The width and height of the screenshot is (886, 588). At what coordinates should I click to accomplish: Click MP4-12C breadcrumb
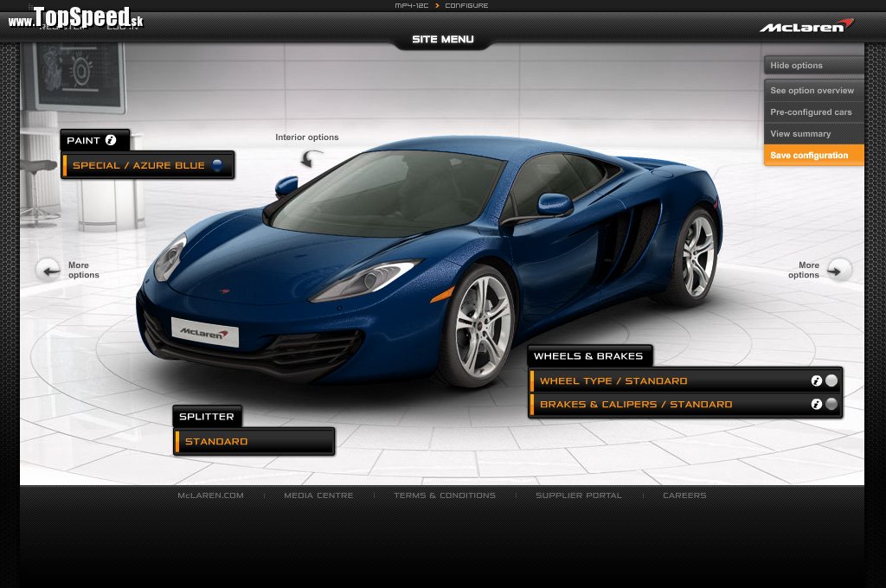click(411, 6)
